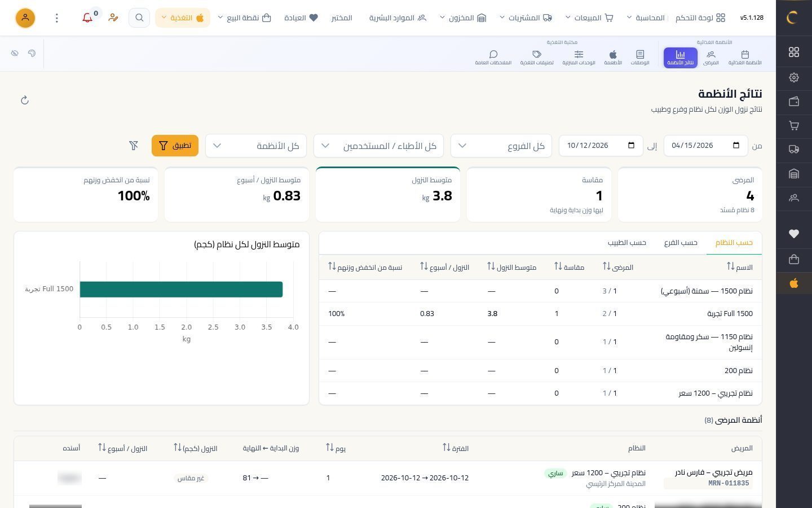Image resolution: width=812 pixels, height=508 pixels.
Task: Click the غير مقاس badge
Action: click(191, 478)
